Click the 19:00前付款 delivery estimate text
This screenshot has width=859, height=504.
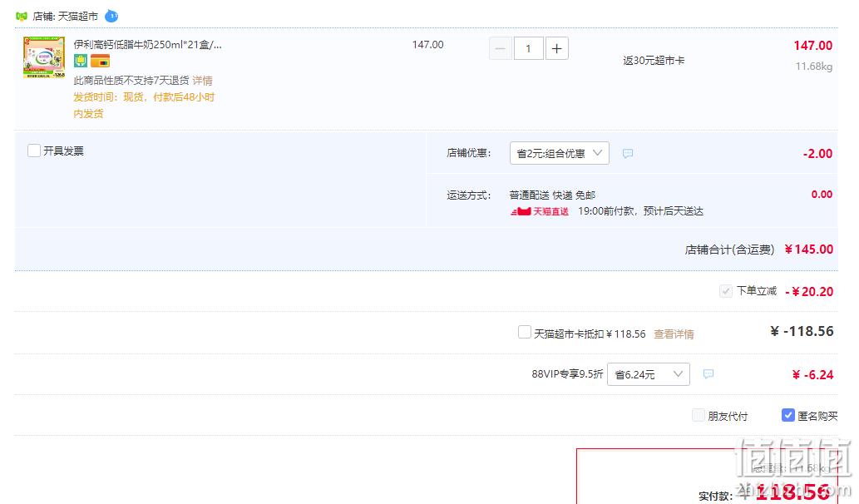pos(640,211)
